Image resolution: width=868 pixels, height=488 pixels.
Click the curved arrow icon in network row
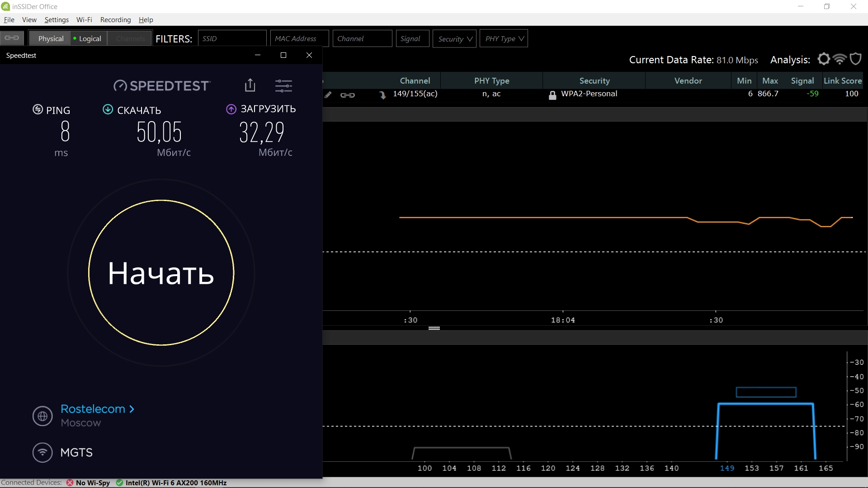point(382,95)
